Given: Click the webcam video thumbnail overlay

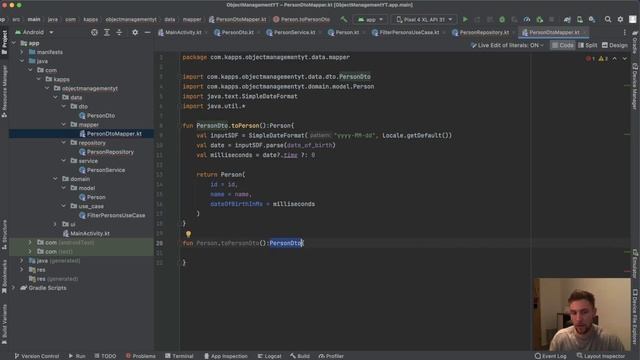Looking at the screenshot, I should point(582,314).
